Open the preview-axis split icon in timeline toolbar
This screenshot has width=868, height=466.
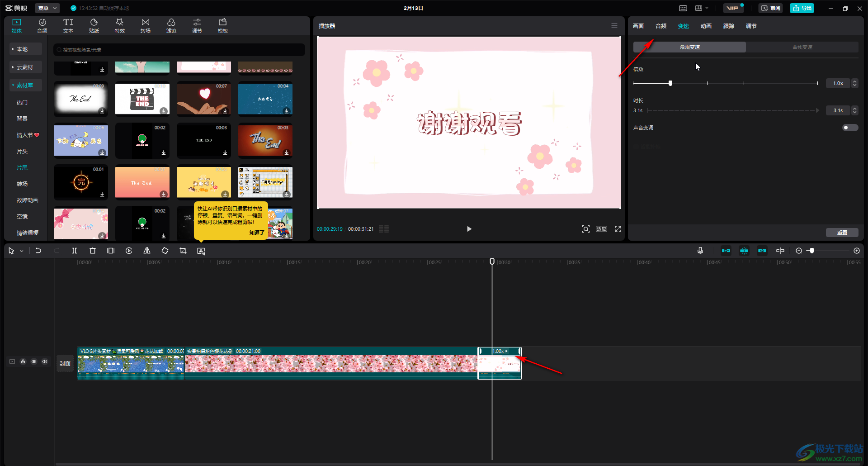pos(780,251)
